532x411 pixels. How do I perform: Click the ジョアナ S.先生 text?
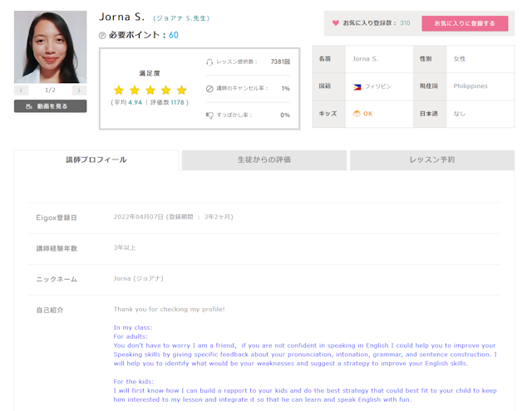coord(181,18)
